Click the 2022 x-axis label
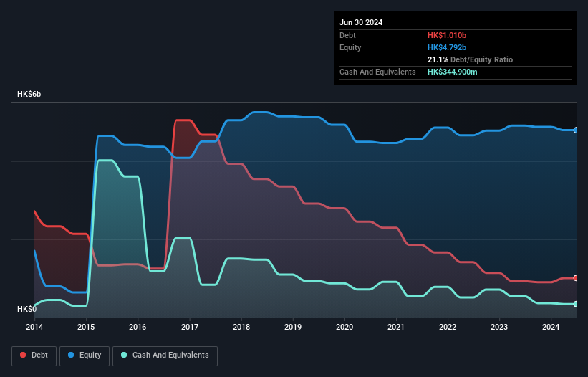 click(x=448, y=327)
